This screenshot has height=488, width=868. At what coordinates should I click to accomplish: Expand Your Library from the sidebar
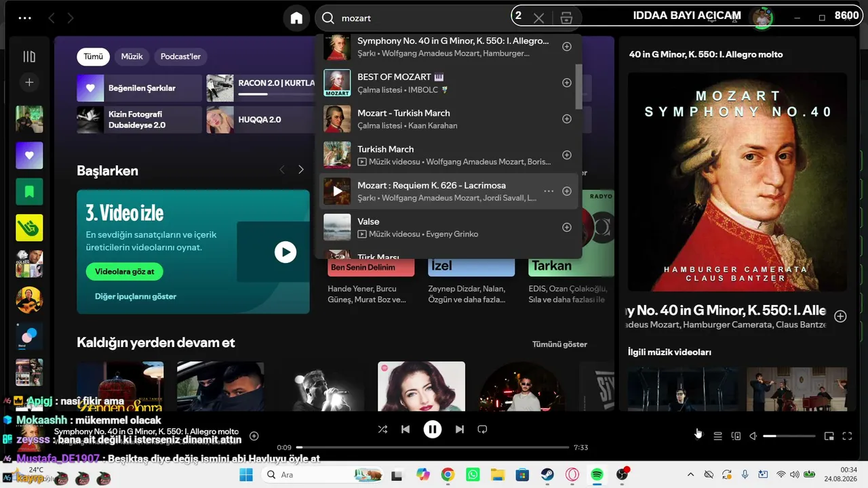coord(29,57)
